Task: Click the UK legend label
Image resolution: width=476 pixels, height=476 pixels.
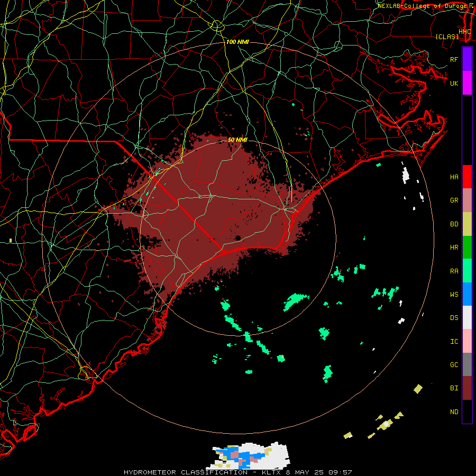Action: point(454,83)
